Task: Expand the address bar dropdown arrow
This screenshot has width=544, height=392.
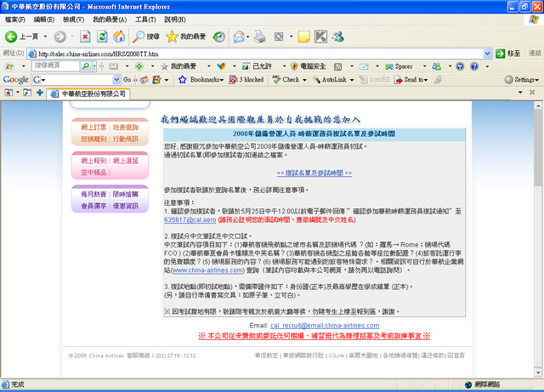Action: pyautogui.click(x=487, y=54)
